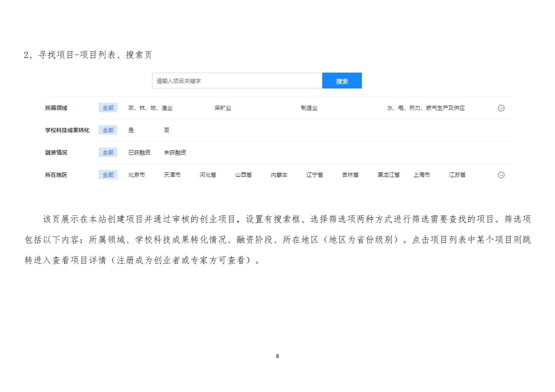Expand more options in 所属领域 row
Viewport: 555px width, 392px height.
coord(501,108)
